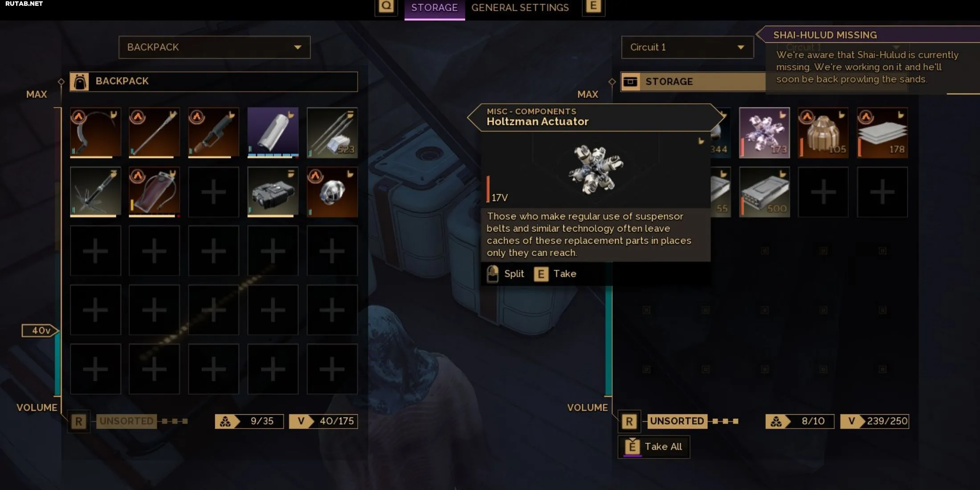Select the stack of 523 items in backpack

click(x=332, y=133)
